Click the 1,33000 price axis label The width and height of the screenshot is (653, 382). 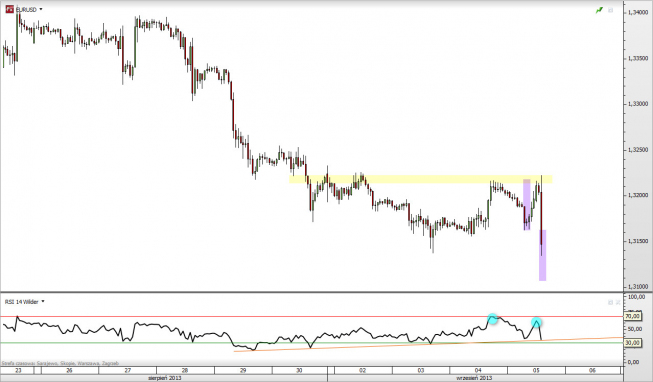638,104
